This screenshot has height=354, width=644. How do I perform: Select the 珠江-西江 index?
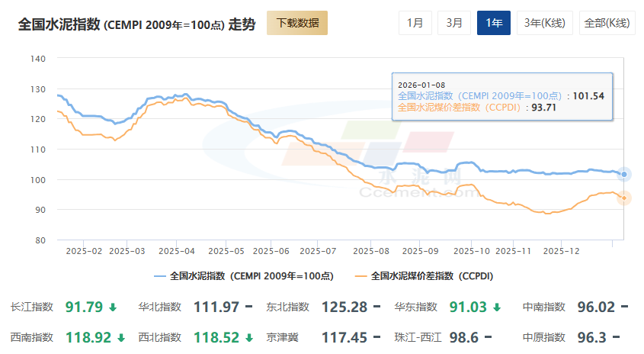coord(416,336)
